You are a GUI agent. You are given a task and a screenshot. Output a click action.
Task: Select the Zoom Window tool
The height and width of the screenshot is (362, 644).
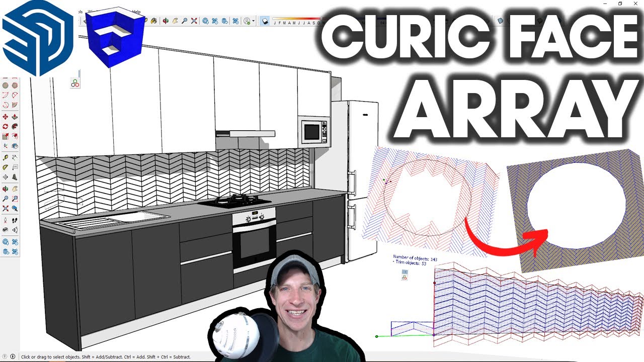15,198
